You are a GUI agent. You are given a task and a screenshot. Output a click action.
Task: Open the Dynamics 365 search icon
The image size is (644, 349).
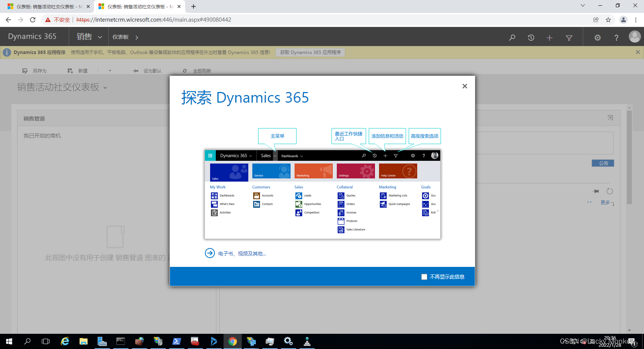point(512,37)
